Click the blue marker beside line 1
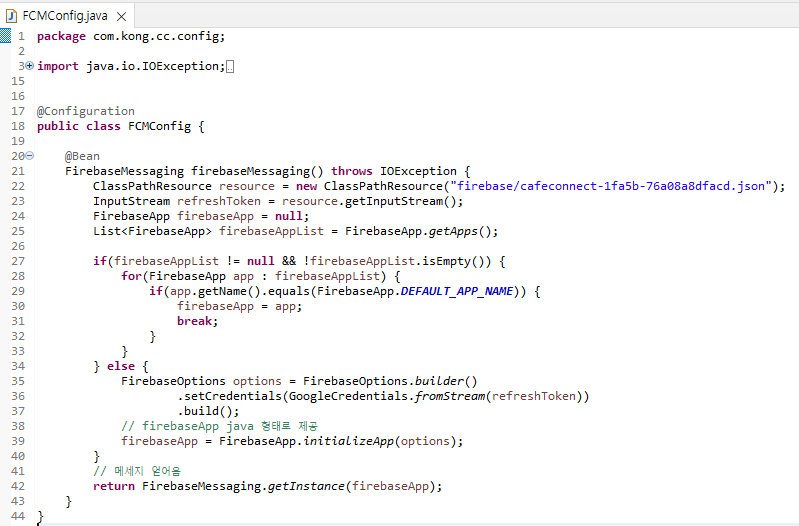This screenshot has width=799, height=526. [5, 36]
